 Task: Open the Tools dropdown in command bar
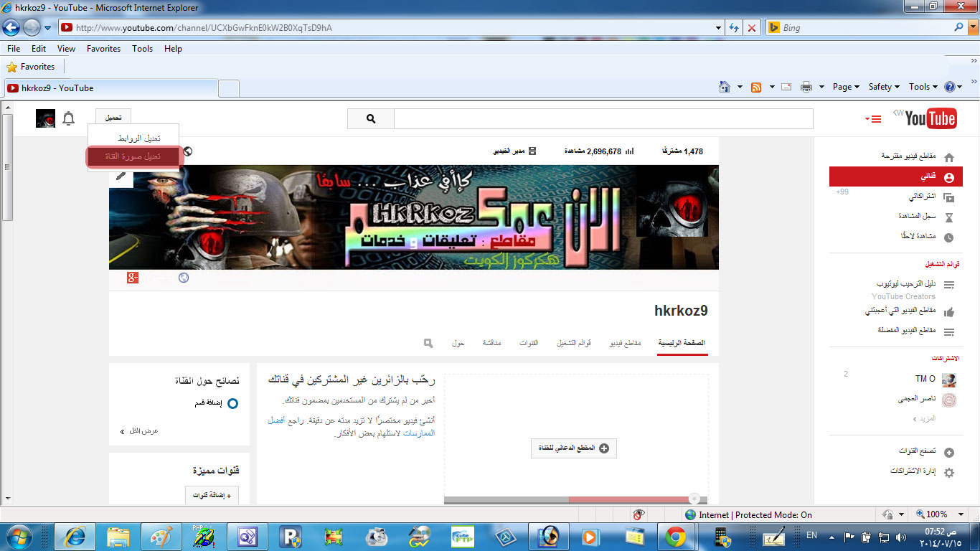(x=923, y=87)
